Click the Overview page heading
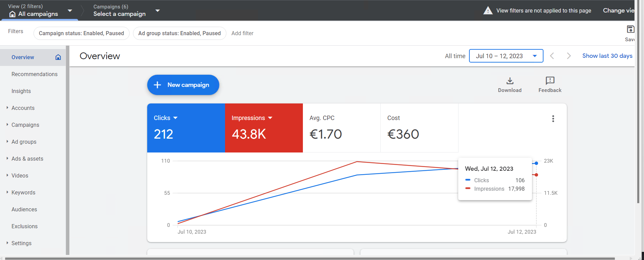Image resolution: width=644 pixels, height=260 pixels. [x=100, y=56]
